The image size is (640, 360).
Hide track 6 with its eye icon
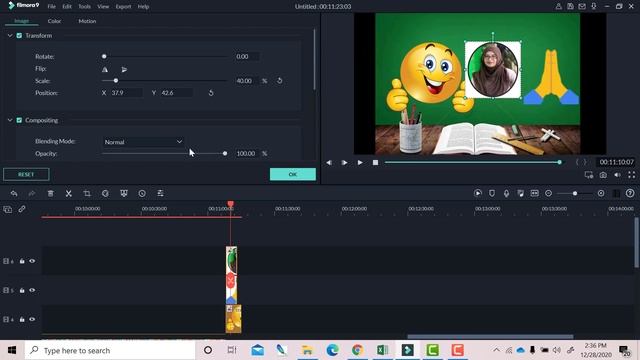32,261
